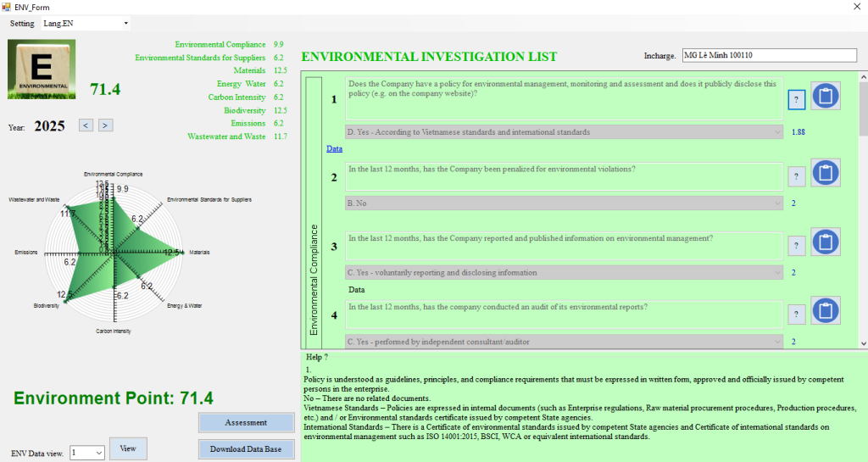The height and width of the screenshot is (462, 868).
Task: Open the Setting menu
Action: click(x=22, y=23)
